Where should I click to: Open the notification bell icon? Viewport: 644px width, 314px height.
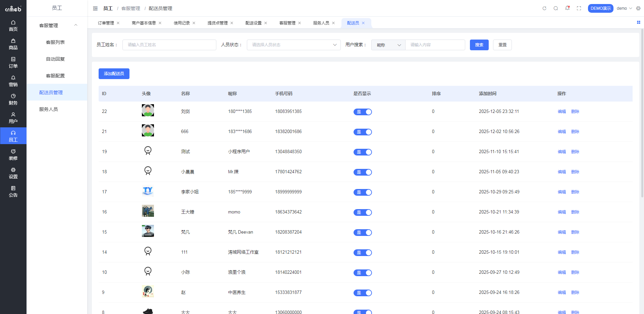pyautogui.click(x=567, y=8)
